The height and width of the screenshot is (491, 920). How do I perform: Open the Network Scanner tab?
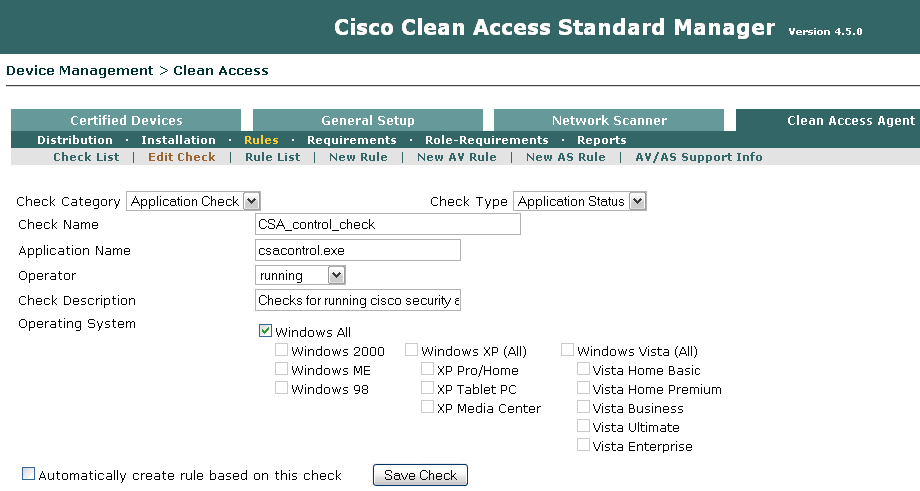(x=609, y=121)
